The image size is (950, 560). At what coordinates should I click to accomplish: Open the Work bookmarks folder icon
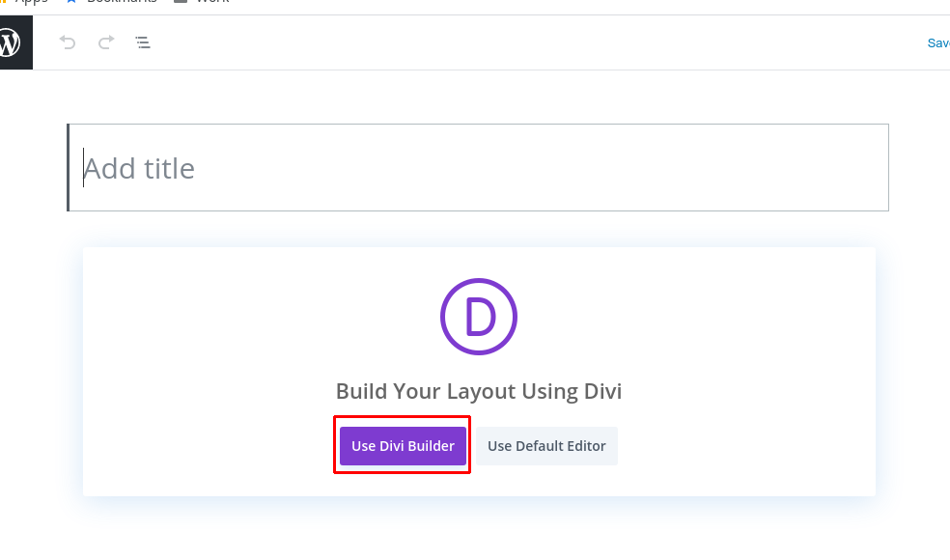(x=181, y=1)
